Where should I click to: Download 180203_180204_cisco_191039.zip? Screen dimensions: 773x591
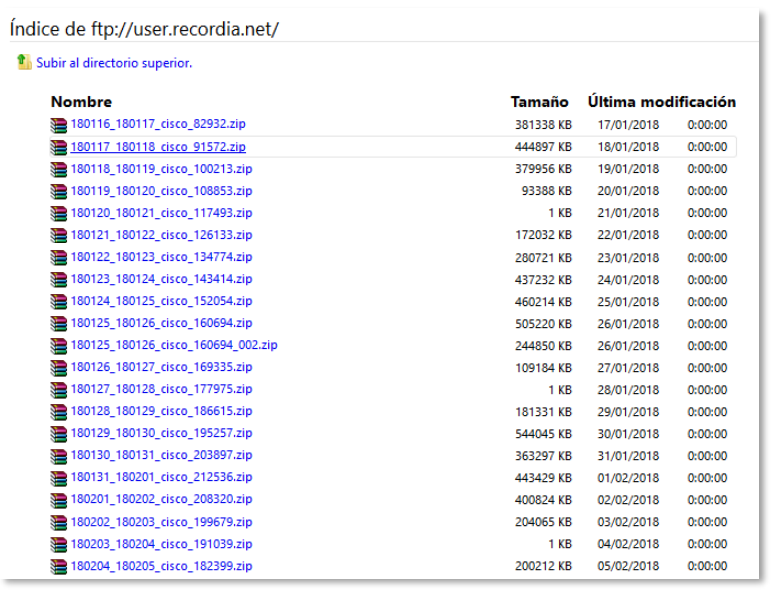(x=161, y=544)
